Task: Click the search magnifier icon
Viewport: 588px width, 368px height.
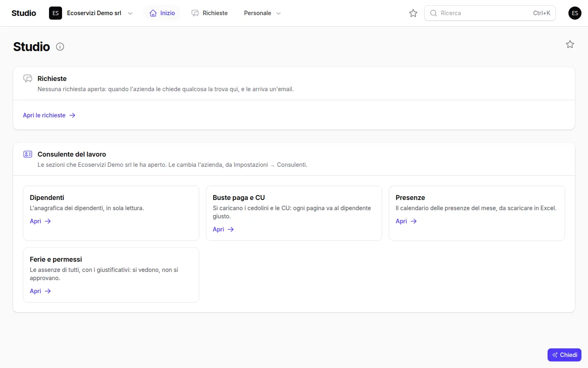Action: pyautogui.click(x=434, y=13)
